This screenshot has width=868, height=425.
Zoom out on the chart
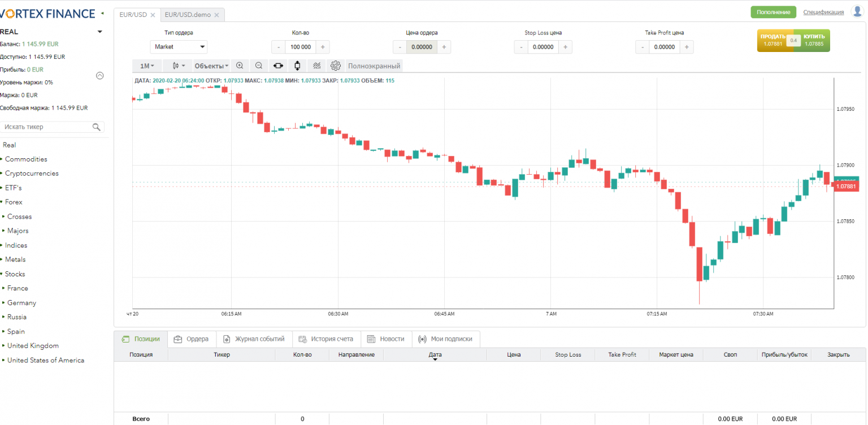point(259,66)
